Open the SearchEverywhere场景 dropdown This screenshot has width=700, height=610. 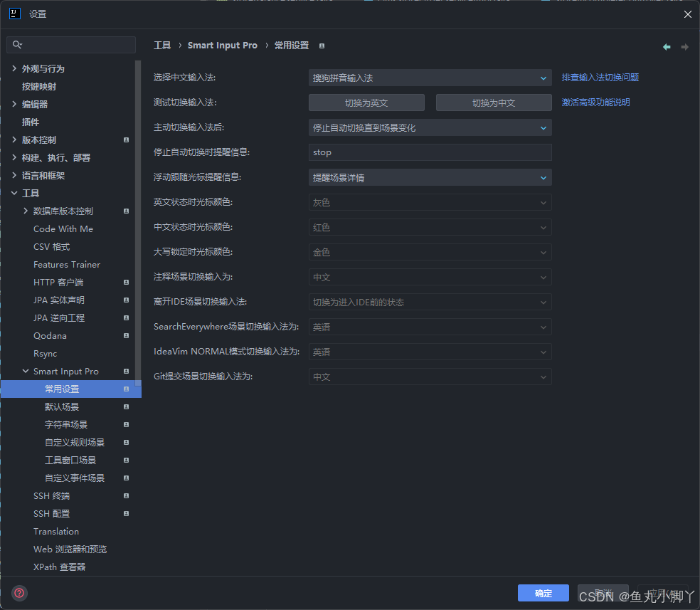pos(430,327)
